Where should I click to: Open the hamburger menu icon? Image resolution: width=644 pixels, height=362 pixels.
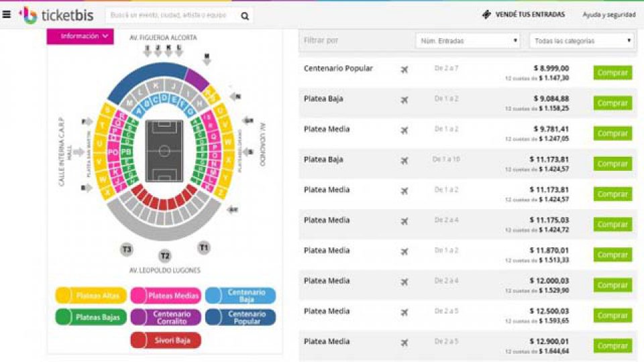pyautogui.click(x=7, y=14)
